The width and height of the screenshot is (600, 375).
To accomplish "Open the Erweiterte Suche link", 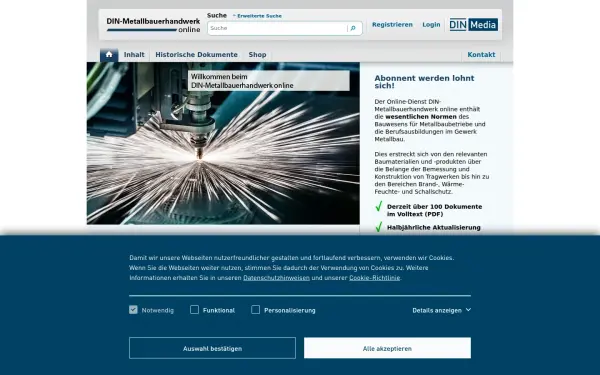I will click(x=259, y=16).
